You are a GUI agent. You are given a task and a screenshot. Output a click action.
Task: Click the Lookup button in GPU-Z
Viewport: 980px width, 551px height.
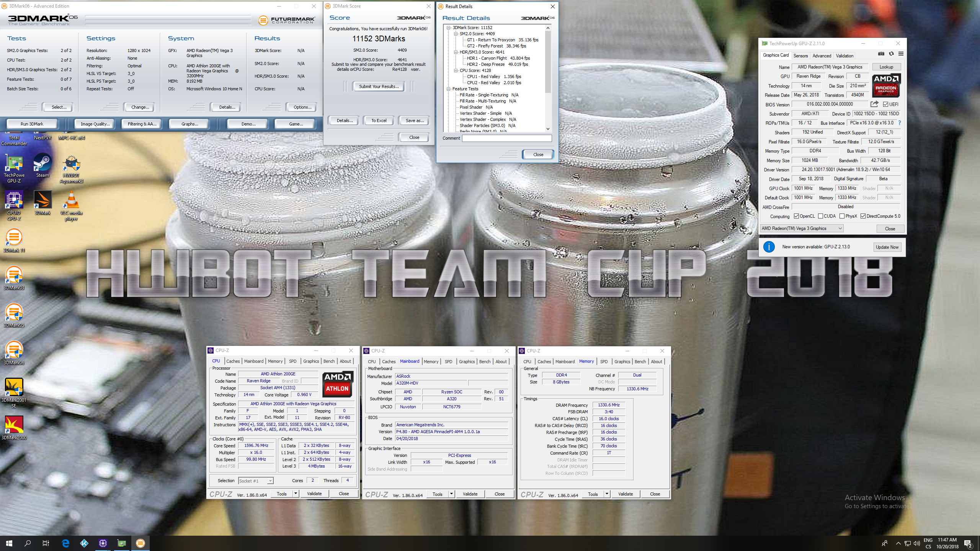(886, 67)
